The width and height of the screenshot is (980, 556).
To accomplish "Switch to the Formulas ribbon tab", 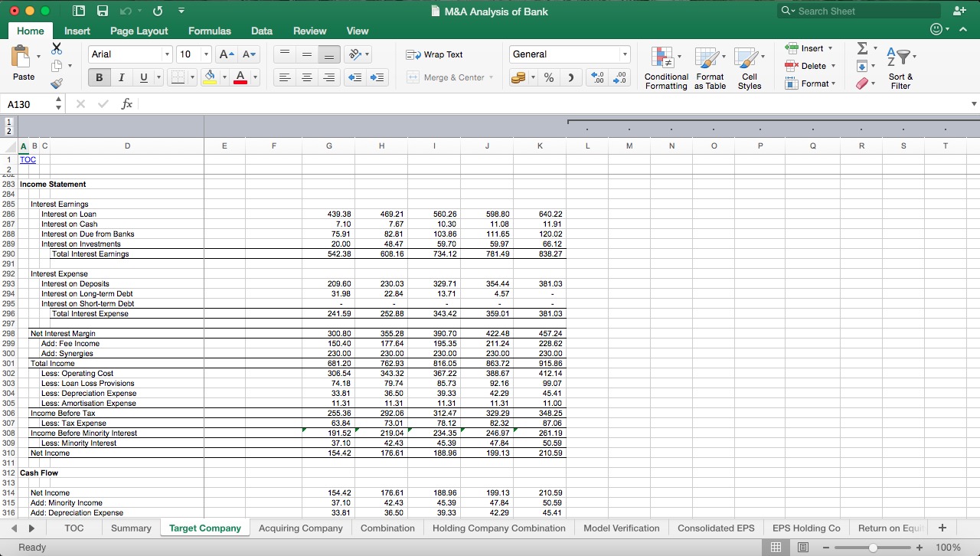I will pos(209,31).
